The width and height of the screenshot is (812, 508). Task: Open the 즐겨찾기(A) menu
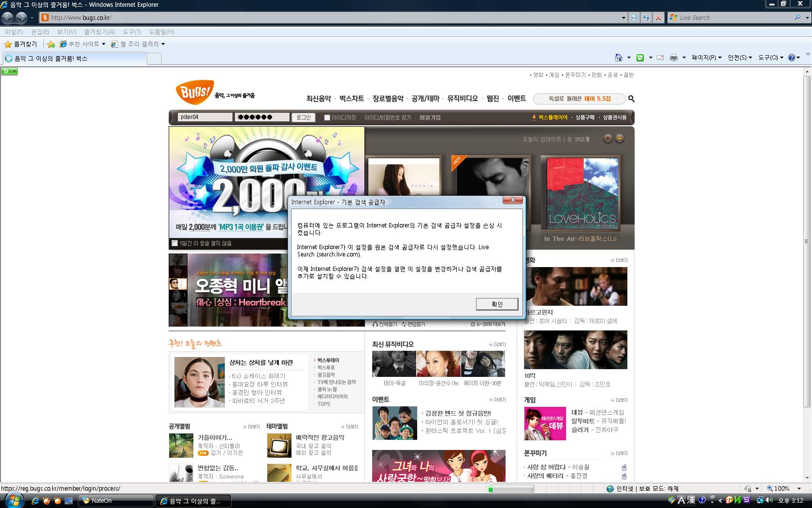click(100, 32)
